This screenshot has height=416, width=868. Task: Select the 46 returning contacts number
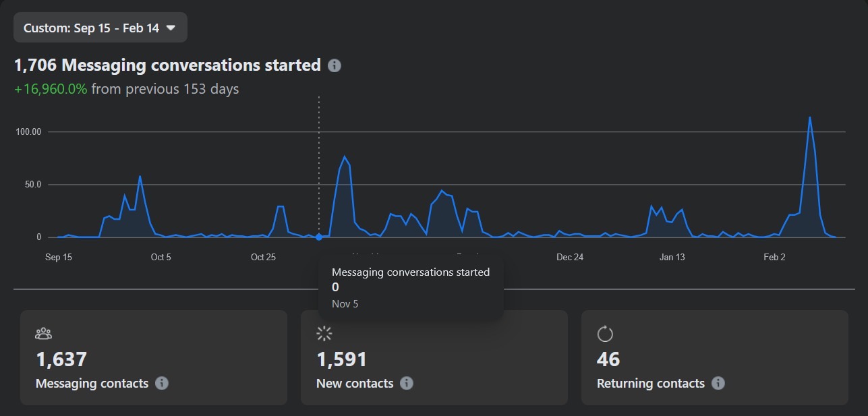coord(608,359)
